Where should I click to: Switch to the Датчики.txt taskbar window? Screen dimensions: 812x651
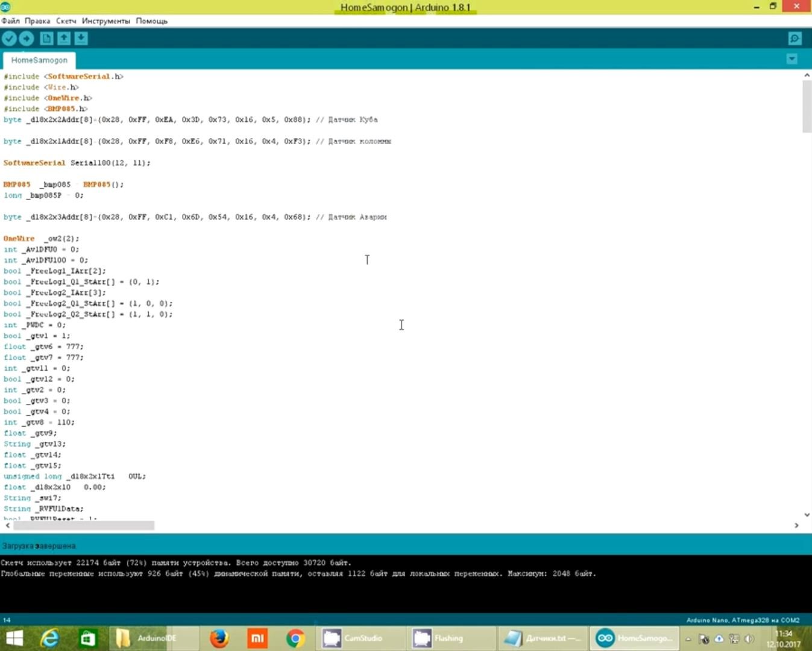tap(543, 638)
